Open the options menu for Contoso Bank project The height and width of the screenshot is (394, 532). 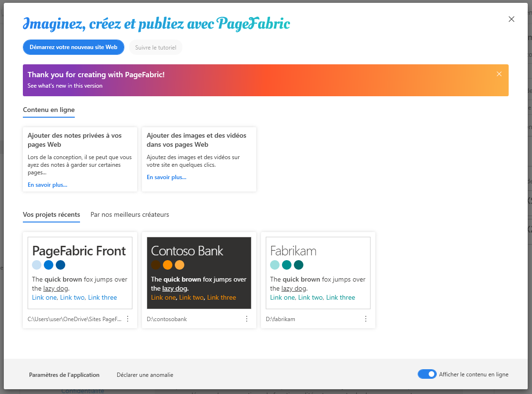click(x=247, y=319)
